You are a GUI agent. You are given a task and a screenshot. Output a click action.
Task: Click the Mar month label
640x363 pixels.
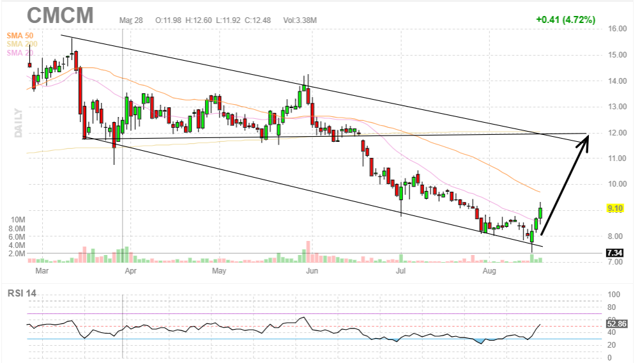tap(42, 271)
